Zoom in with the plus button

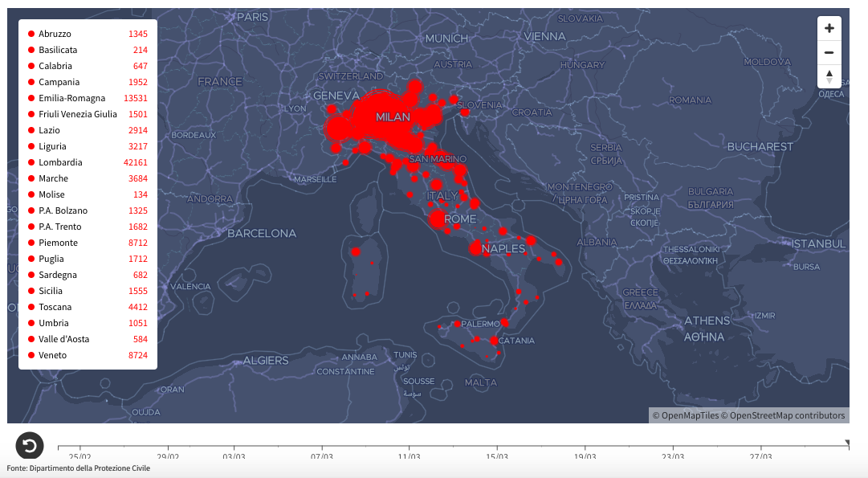(829, 28)
